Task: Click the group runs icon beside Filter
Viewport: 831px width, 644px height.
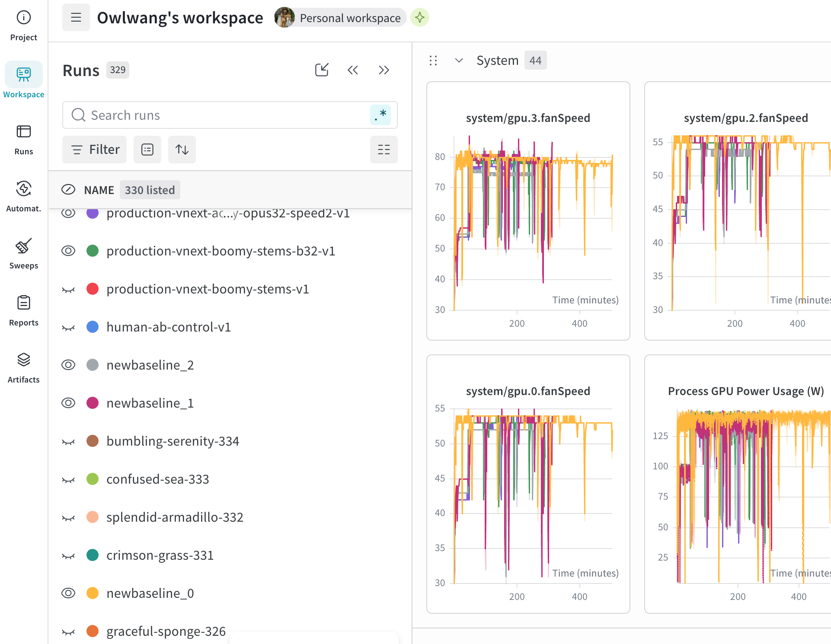Action: click(x=147, y=150)
